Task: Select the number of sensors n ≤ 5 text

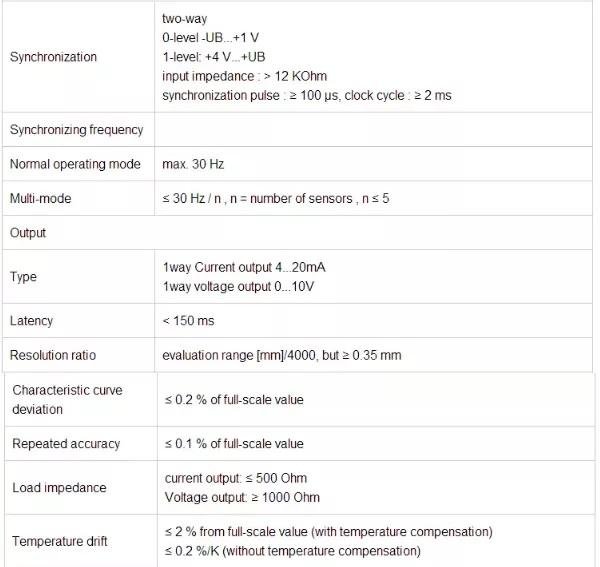Action: pos(319,198)
